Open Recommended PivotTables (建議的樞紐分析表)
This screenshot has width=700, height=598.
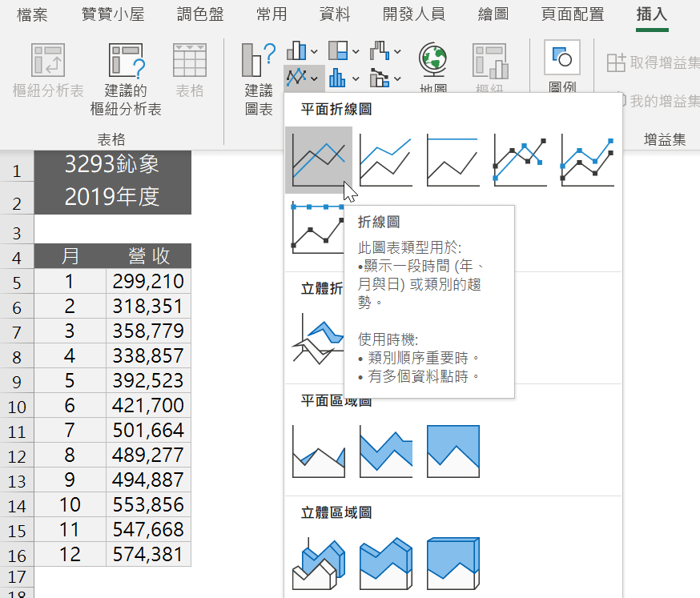click(126, 79)
